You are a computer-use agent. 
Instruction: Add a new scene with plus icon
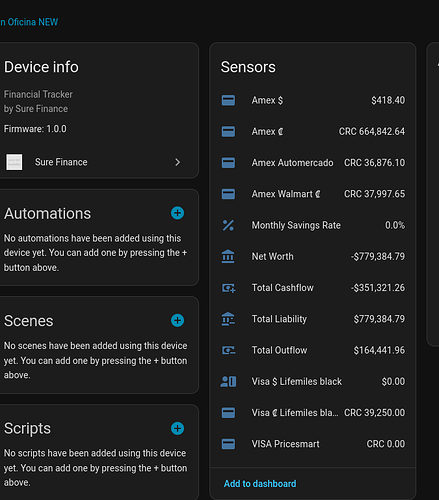point(177,320)
